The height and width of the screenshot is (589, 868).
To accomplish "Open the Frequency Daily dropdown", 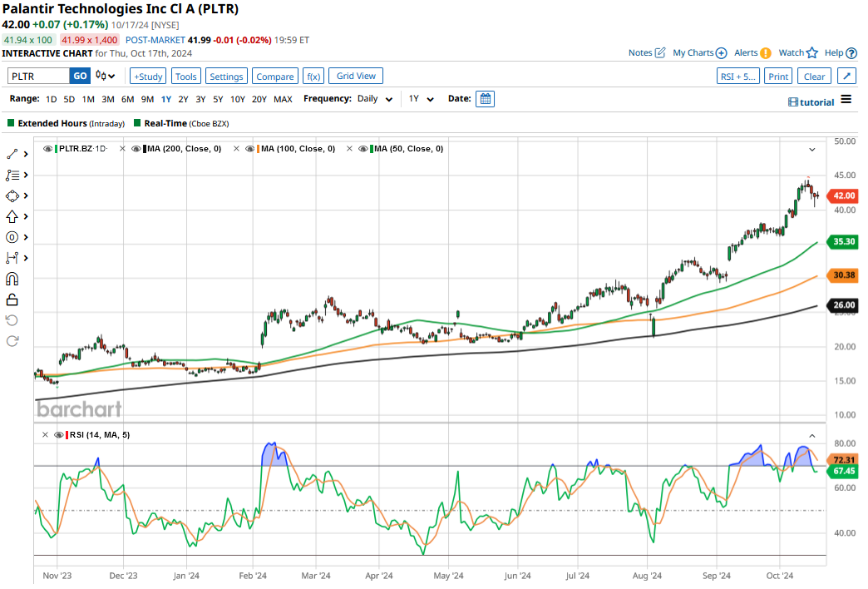I will pos(375,99).
